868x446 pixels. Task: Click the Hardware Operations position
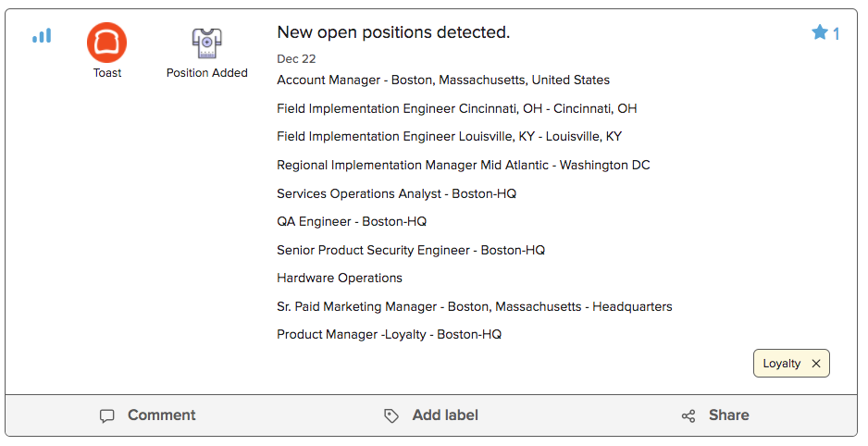[x=340, y=279]
